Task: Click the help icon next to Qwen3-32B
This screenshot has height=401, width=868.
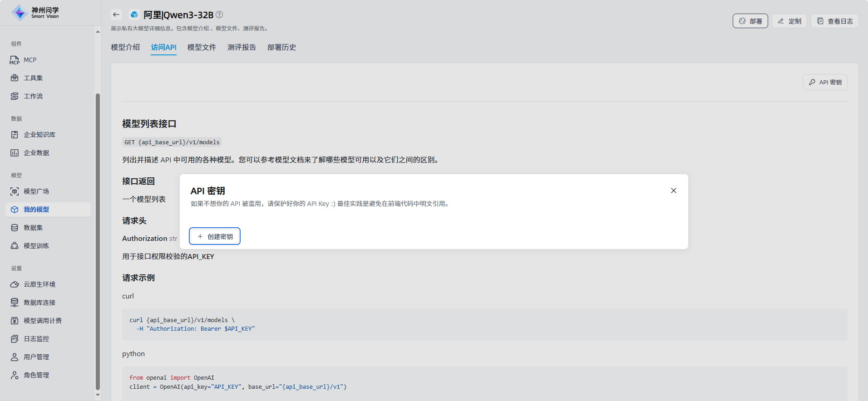Action: (219, 15)
